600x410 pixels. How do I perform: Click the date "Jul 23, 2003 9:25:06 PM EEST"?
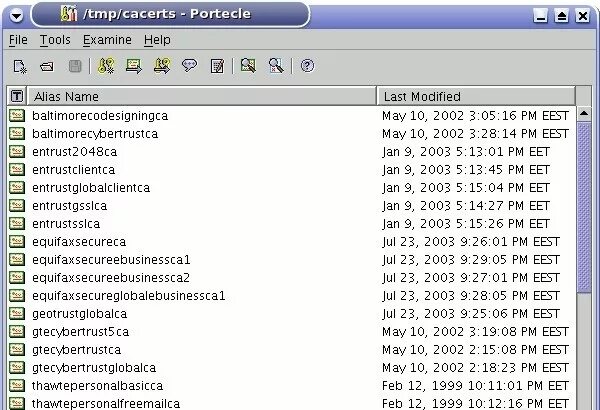[471, 314]
